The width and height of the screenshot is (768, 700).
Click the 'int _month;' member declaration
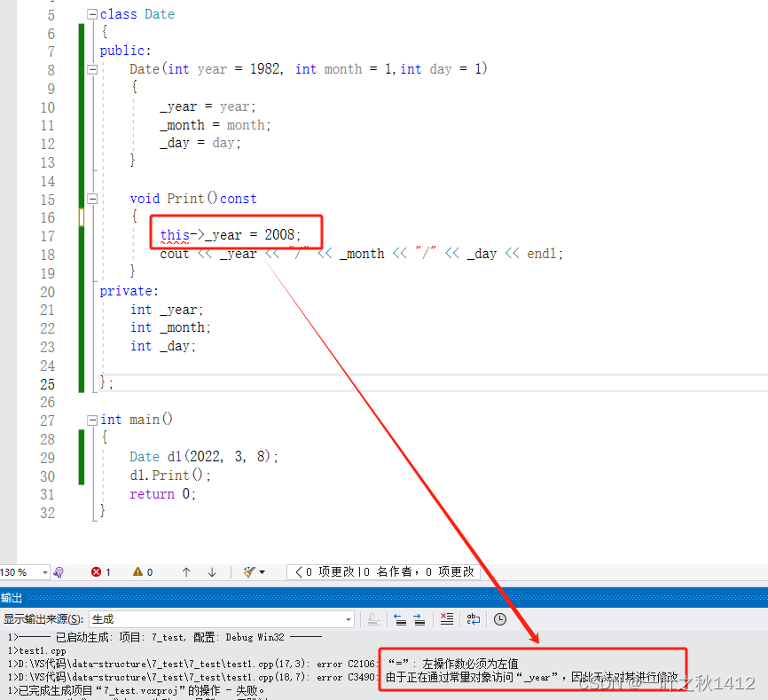(170, 327)
